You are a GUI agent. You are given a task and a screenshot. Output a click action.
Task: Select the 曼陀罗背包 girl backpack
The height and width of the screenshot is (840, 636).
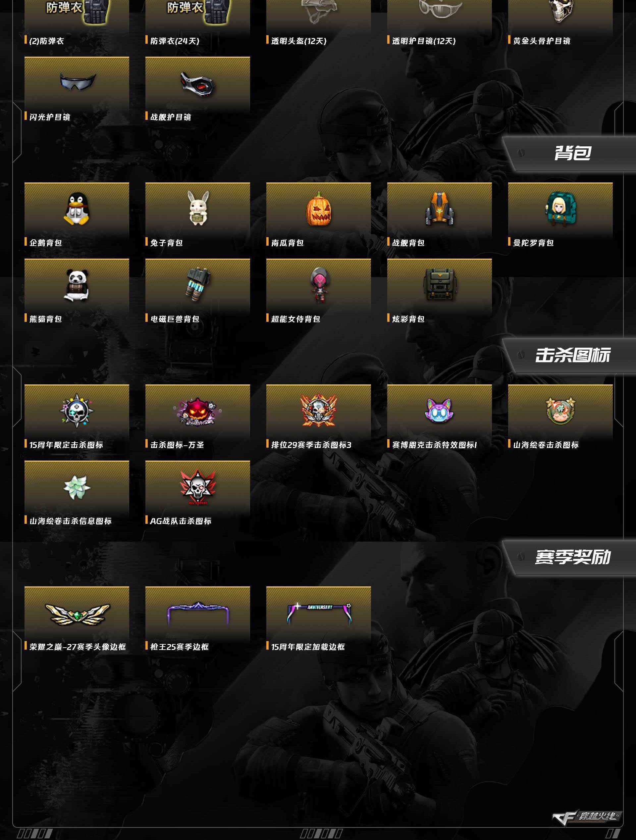pos(560,209)
